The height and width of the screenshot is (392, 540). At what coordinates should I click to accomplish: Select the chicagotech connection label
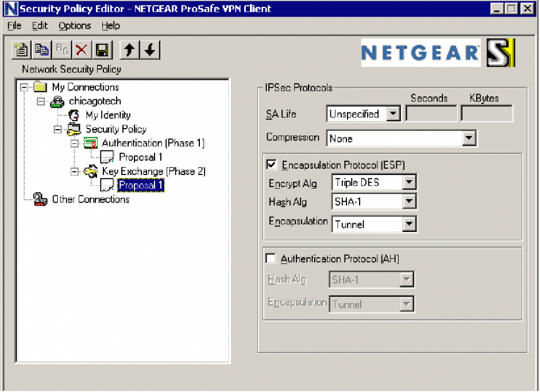pyautogui.click(x=95, y=101)
